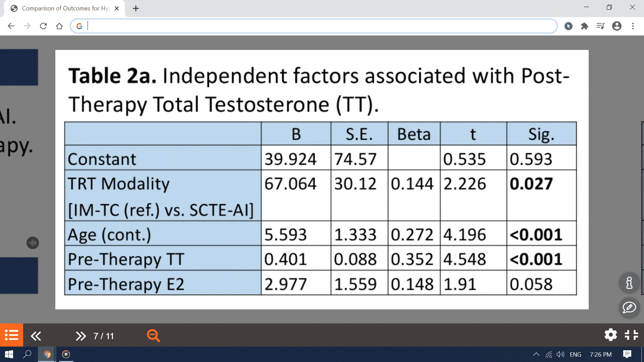Click the 1.559 S.E. value
Viewport: 644px width, 362px height.
coord(356,284)
